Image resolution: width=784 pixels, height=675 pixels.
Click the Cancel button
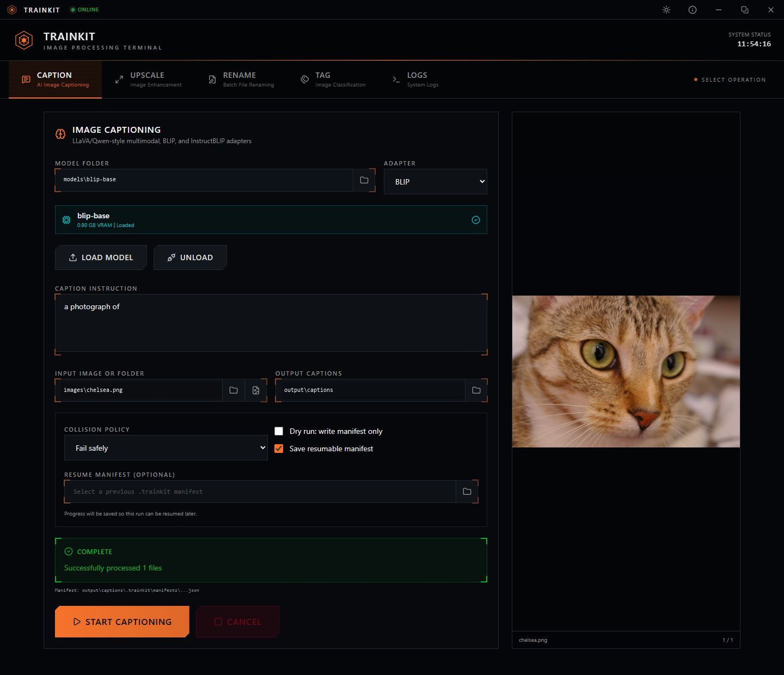tap(238, 622)
